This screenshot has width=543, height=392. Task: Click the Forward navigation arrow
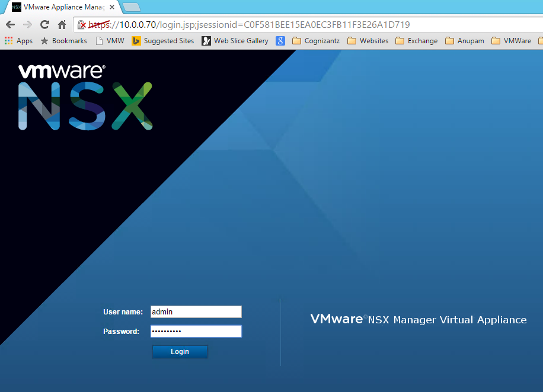(x=27, y=25)
